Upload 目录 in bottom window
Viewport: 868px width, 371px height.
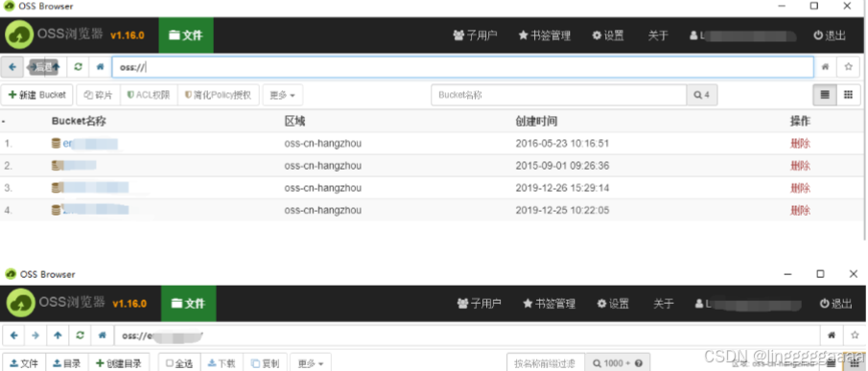67,363
